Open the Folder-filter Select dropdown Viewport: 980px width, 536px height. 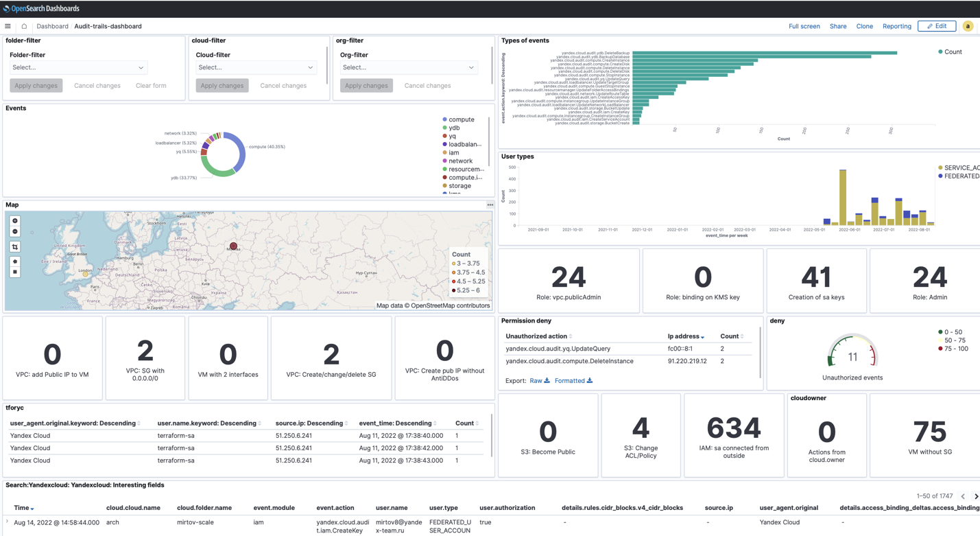(77, 67)
